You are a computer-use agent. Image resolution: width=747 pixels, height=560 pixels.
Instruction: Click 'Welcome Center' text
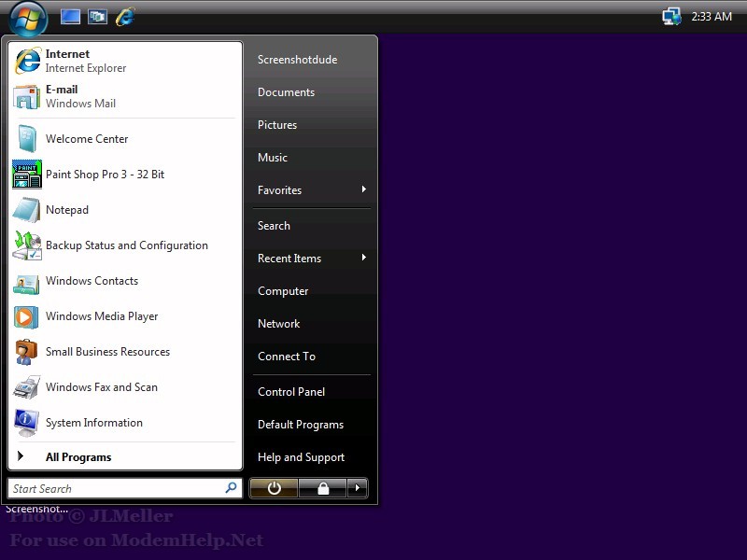[87, 138]
